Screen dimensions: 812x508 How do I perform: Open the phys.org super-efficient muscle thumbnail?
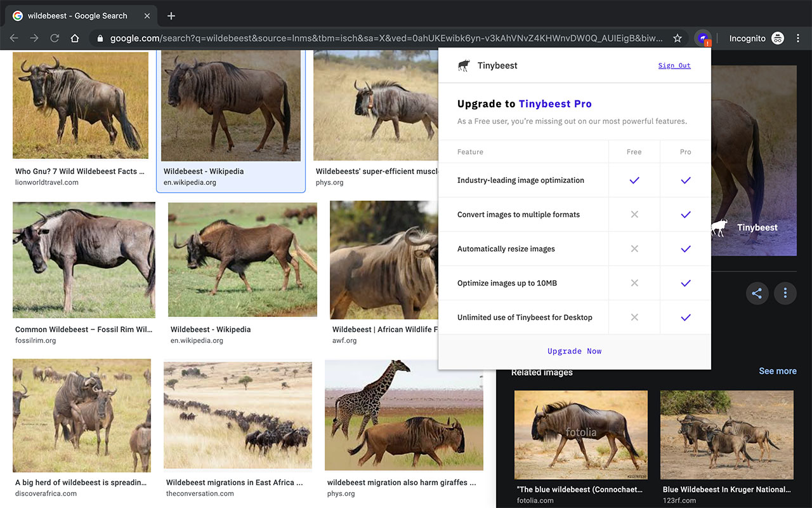coord(376,105)
